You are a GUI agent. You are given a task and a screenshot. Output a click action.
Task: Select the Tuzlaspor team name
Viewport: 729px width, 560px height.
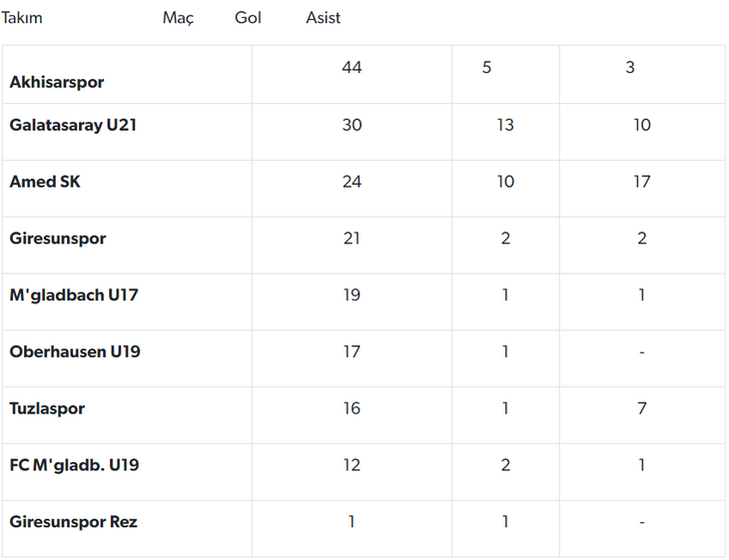click(47, 408)
